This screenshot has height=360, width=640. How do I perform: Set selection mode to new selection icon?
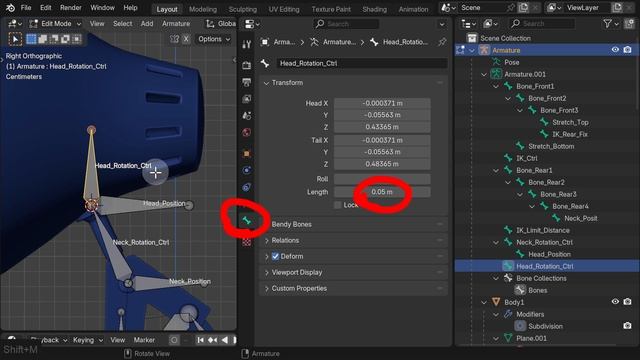[x=31, y=39]
